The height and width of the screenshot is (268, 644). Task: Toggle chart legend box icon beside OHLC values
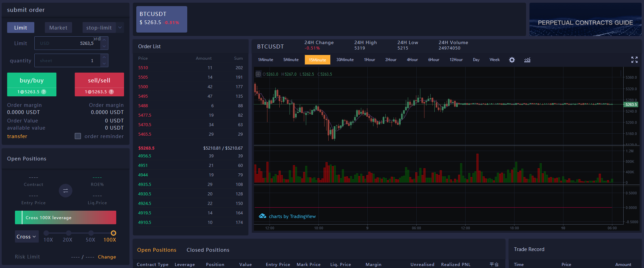(x=258, y=74)
